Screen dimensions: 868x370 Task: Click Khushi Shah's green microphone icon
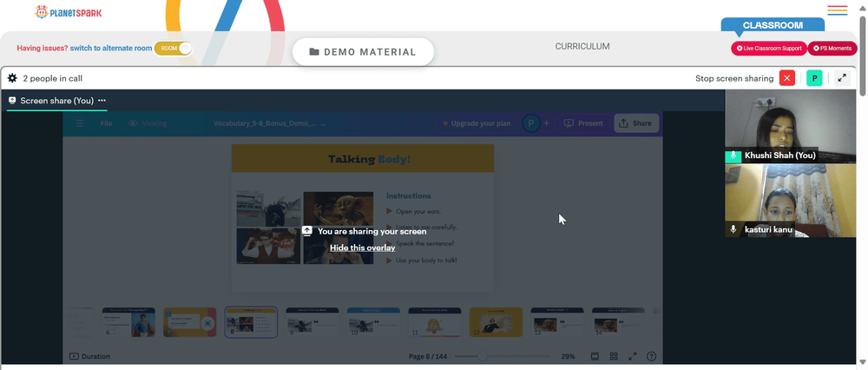pyautogui.click(x=733, y=155)
